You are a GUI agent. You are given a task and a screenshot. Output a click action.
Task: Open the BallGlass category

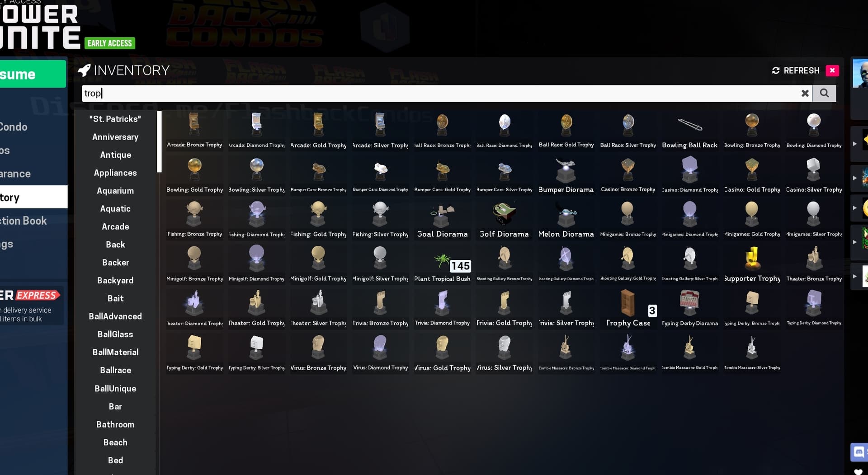tap(115, 334)
